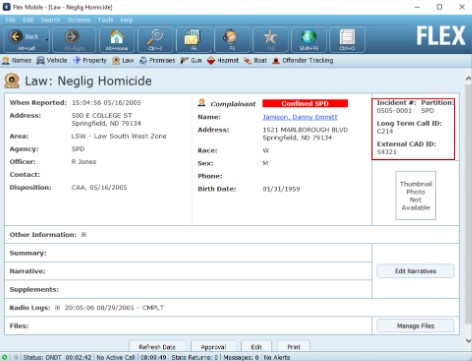472x361 pixels.
Task: Open the Boat search shortcut
Action: (255, 60)
